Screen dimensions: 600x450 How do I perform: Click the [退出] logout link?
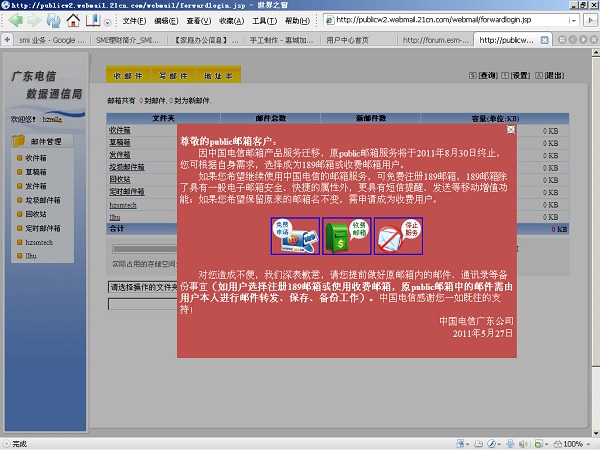tap(554, 76)
